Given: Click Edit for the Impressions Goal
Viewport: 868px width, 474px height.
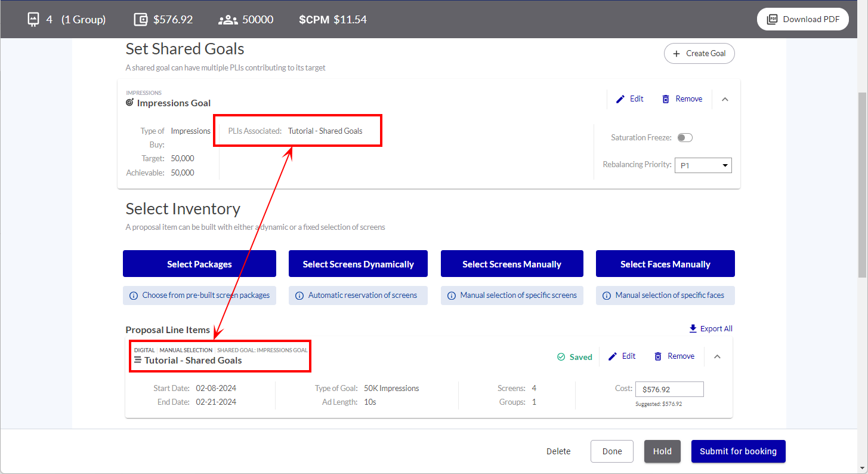Looking at the screenshot, I should click(x=630, y=99).
